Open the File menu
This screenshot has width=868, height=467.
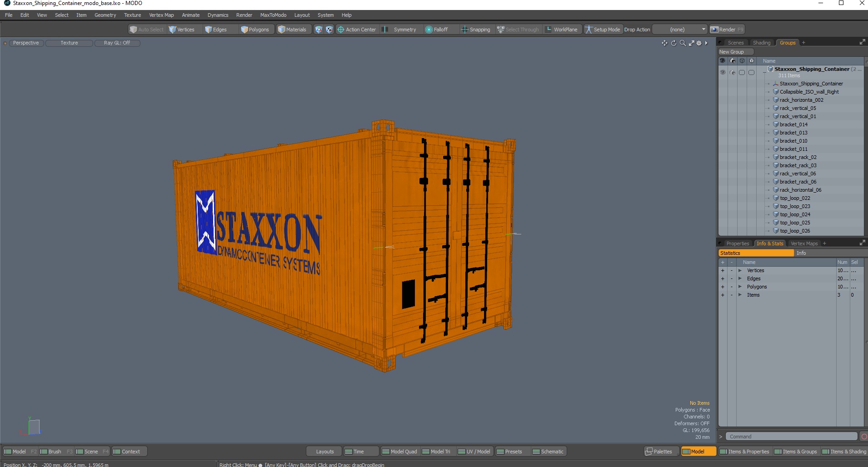[9, 15]
